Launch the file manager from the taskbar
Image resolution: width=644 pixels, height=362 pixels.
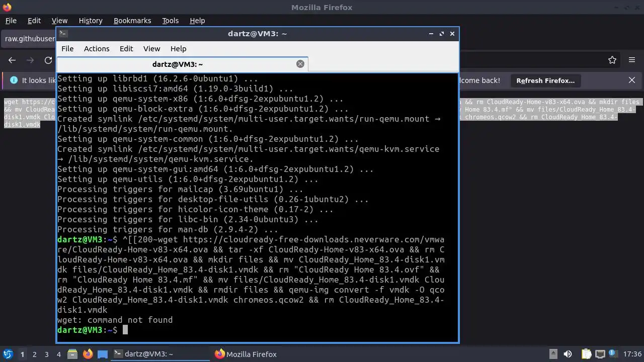click(72, 354)
